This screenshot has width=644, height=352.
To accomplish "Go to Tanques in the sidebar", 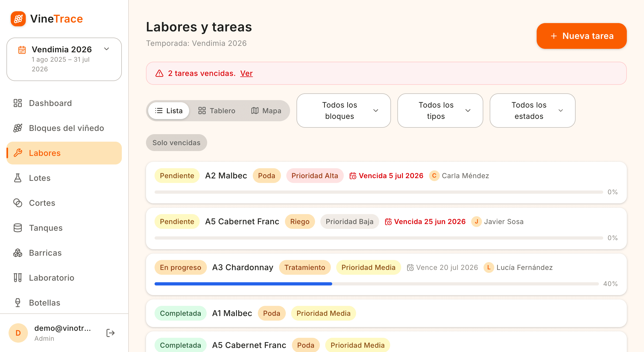I will pos(64,228).
